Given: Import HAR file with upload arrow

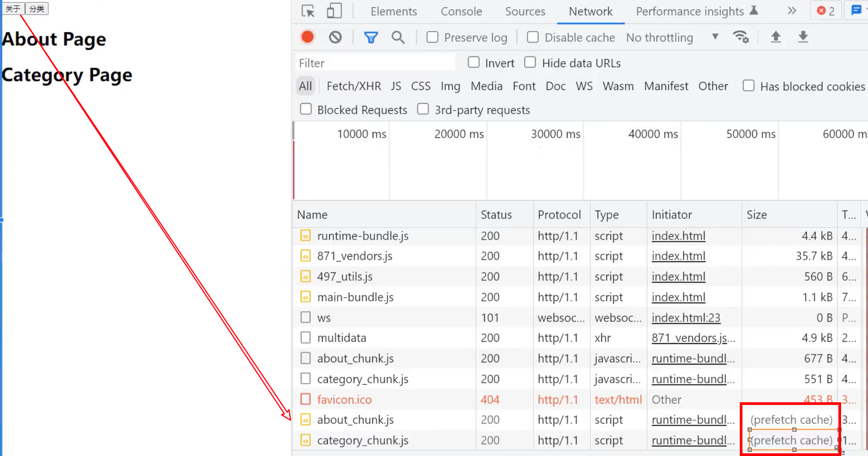Looking at the screenshot, I should pyautogui.click(x=776, y=37).
